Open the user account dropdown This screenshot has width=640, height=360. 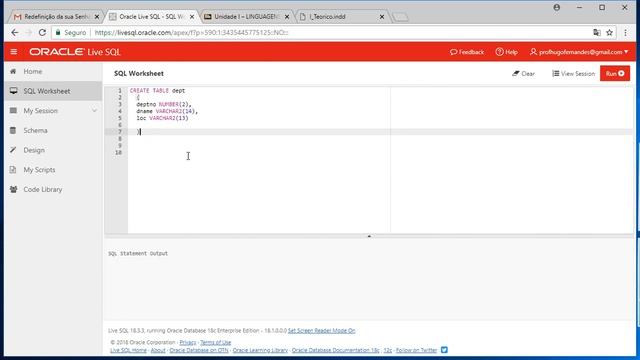click(579, 52)
